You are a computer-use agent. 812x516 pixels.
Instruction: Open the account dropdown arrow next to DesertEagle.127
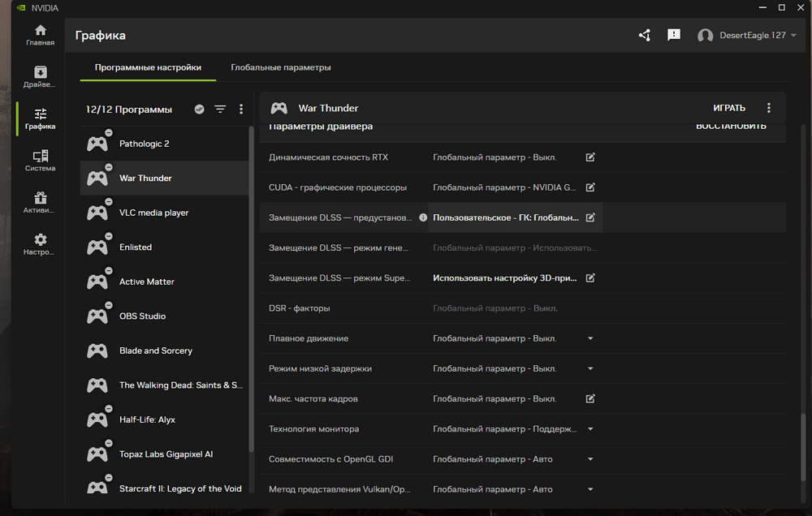coord(793,35)
